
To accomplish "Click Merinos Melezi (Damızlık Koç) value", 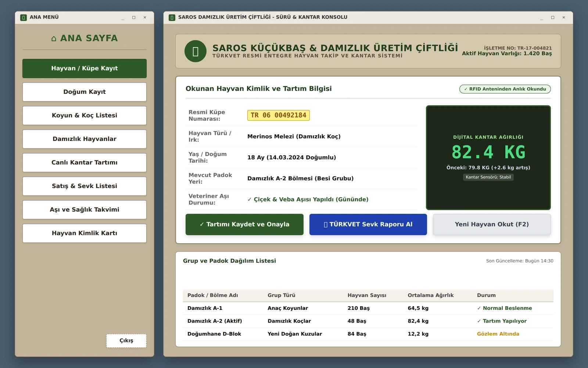I will (294, 137).
